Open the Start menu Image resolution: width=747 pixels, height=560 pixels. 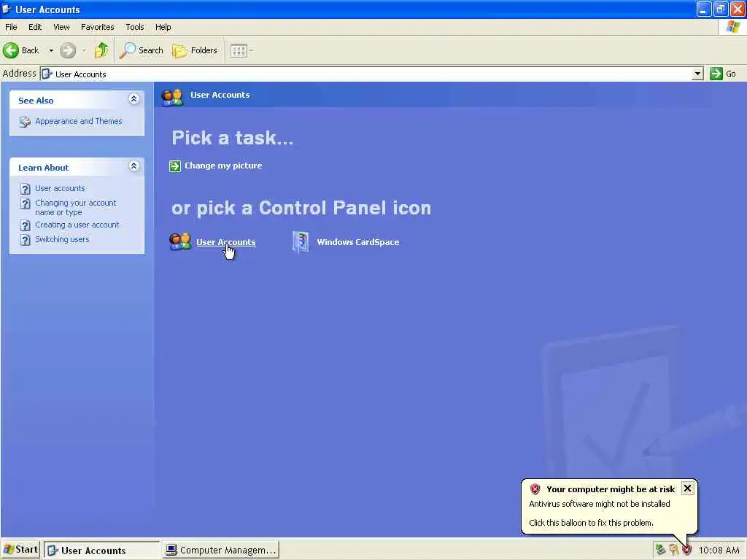(x=21, y=550)
